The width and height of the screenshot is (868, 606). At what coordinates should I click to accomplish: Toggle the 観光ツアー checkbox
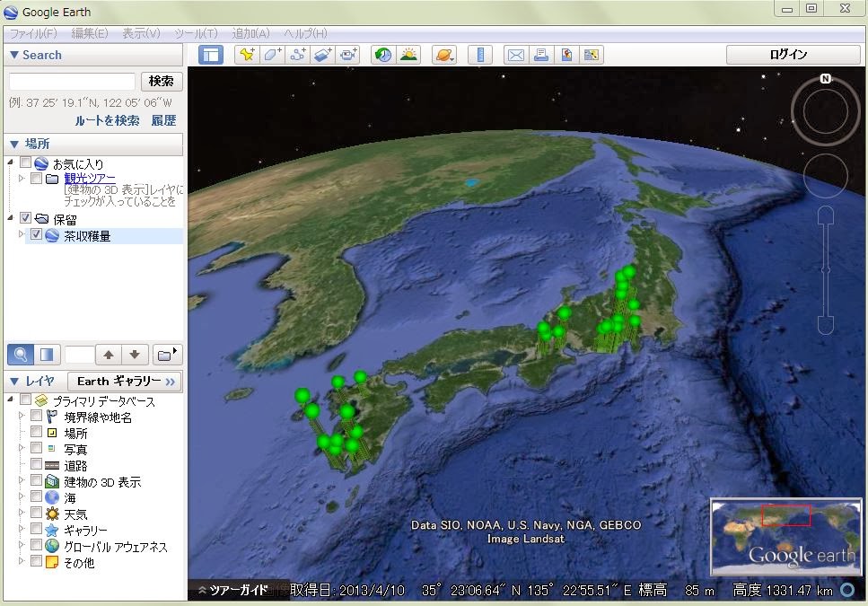37,178
